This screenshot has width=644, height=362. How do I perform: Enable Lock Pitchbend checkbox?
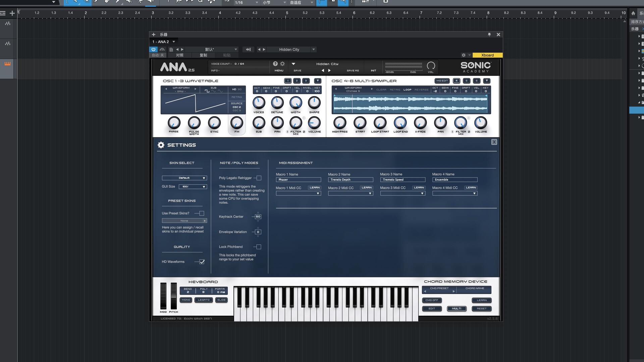tap(259, 247)
